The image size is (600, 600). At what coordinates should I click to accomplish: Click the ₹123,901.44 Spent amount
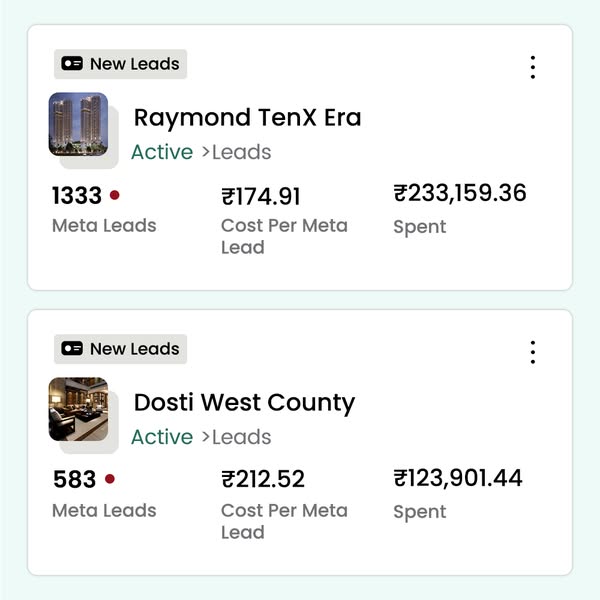458,478
